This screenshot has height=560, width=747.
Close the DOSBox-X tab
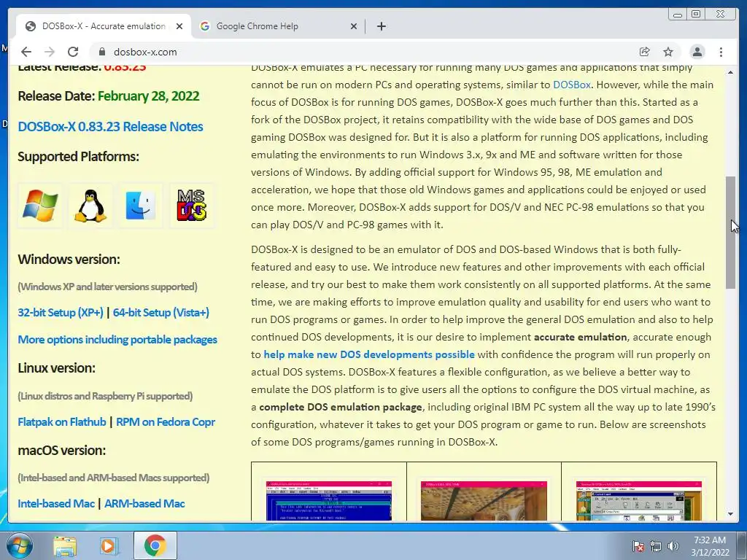coord(179,26)
